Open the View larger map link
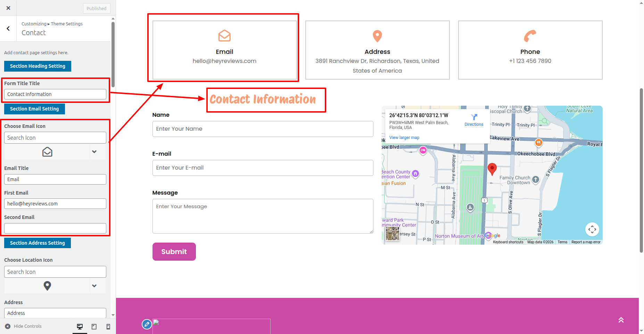The width and height of the screenshot is (644, 334). click(404, 138)
